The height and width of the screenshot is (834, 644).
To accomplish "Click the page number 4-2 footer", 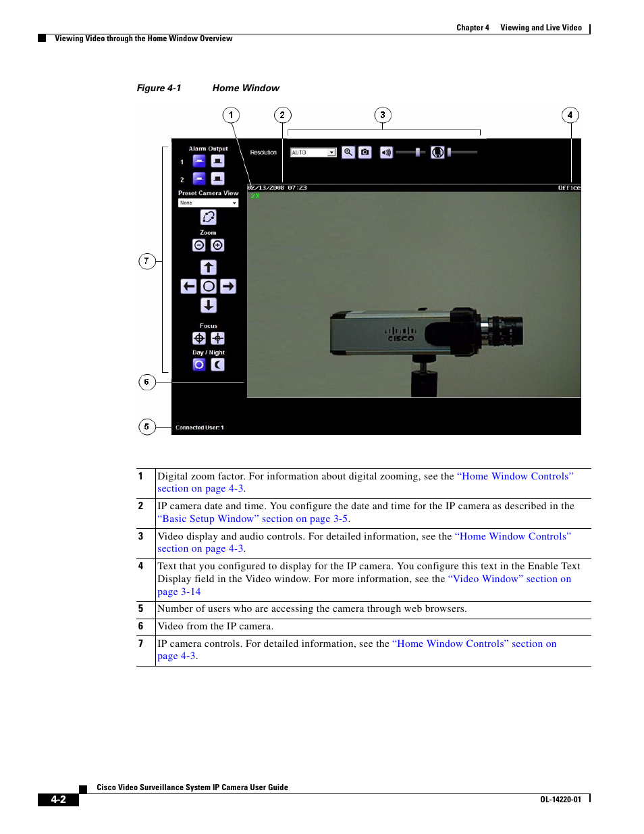I will coord(59,800).
